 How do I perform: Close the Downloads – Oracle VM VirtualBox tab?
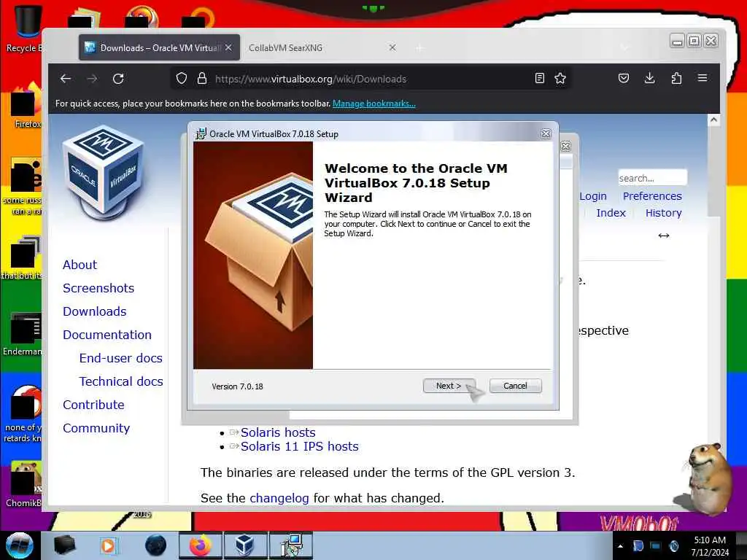pos(228,47)
